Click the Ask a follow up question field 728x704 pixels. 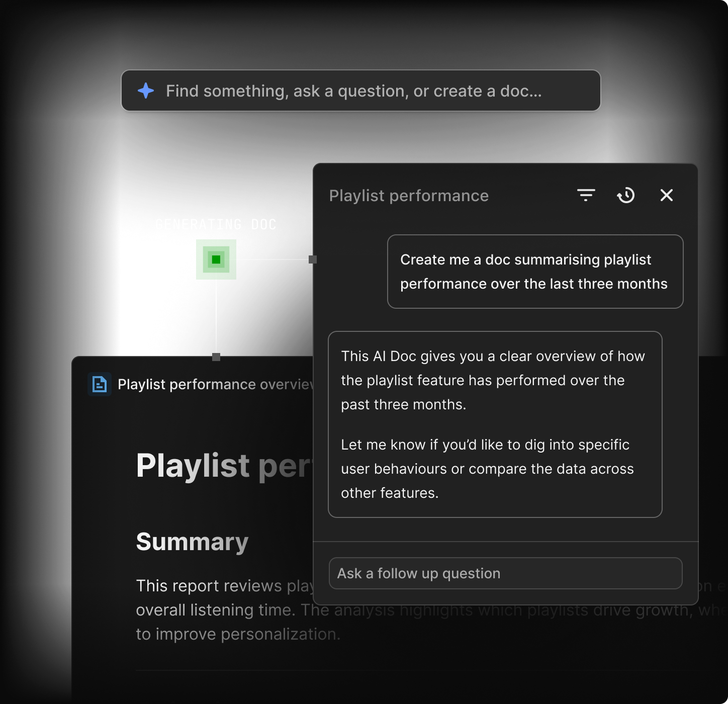click(x=505, y=573)
